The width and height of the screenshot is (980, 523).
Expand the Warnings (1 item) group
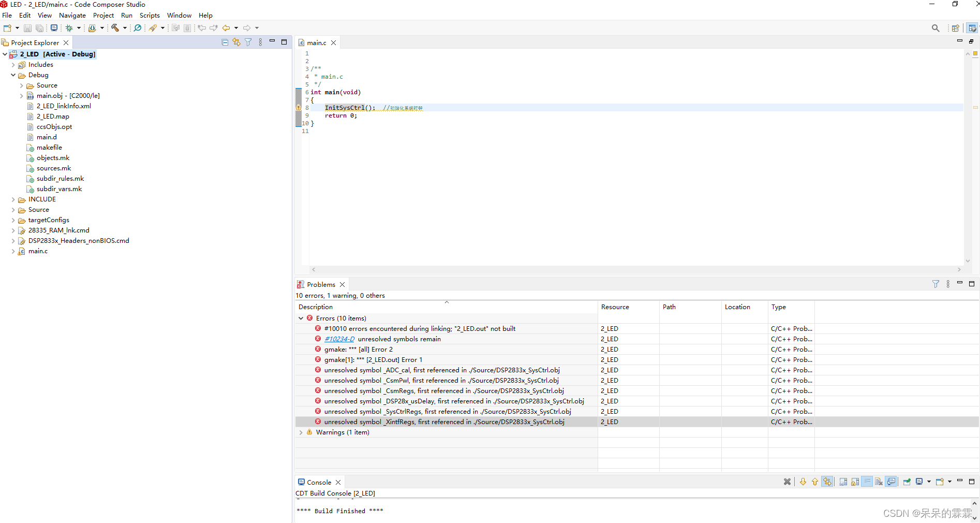(301, 432)
